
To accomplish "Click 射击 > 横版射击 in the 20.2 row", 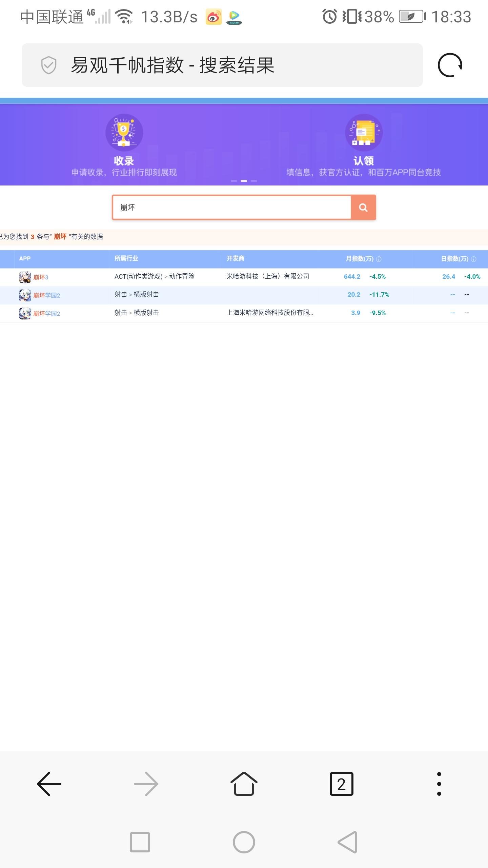I will click(137, 295).
